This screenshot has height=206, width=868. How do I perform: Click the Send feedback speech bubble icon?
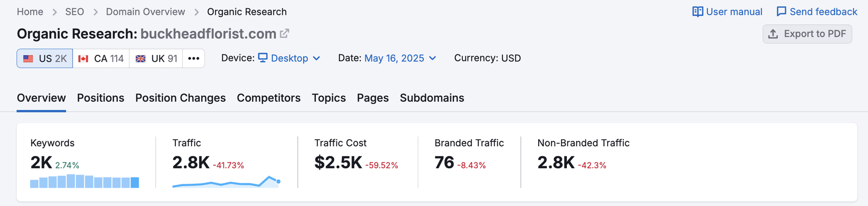[x=781, y=11]
